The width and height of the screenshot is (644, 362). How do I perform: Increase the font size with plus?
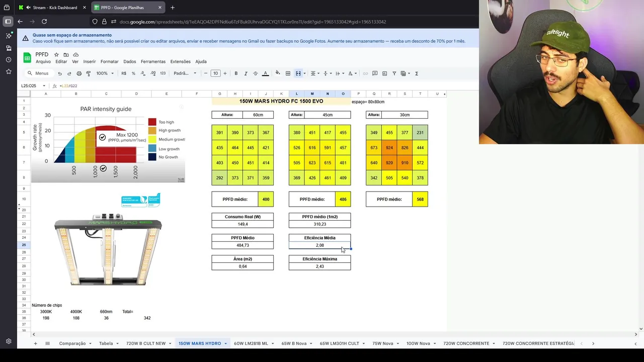[225, 73]
